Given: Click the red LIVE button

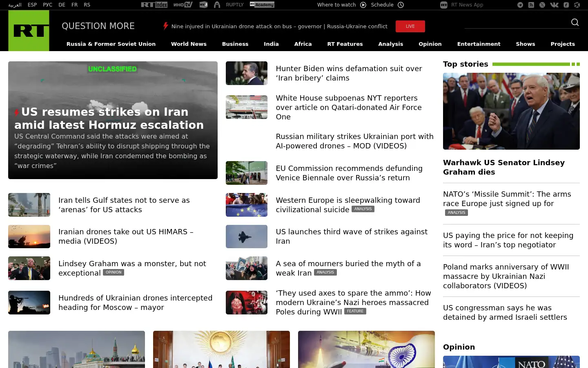Looking at the screenshot, I should (410, 26).
